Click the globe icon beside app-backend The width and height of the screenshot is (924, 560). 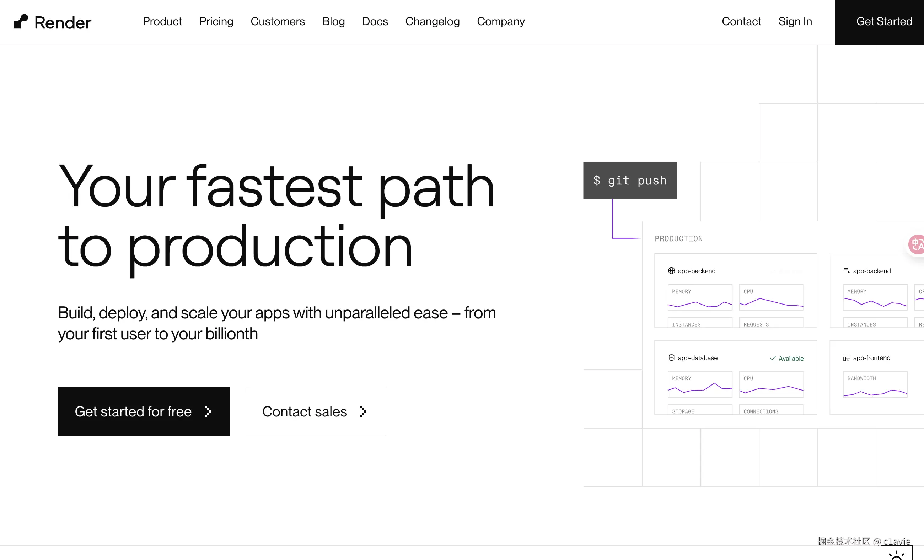[671, 271]
